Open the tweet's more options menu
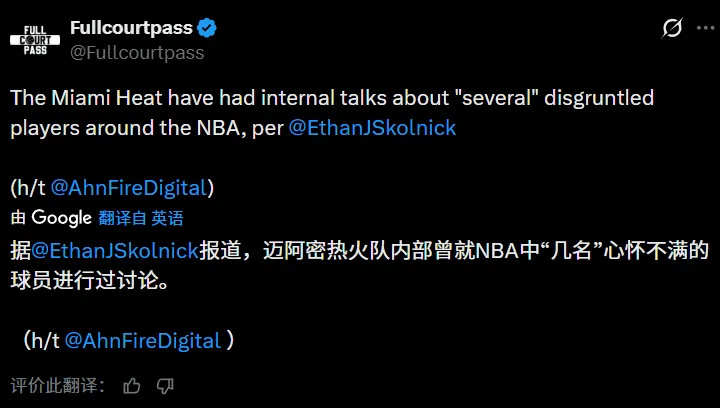 [703, 28]
